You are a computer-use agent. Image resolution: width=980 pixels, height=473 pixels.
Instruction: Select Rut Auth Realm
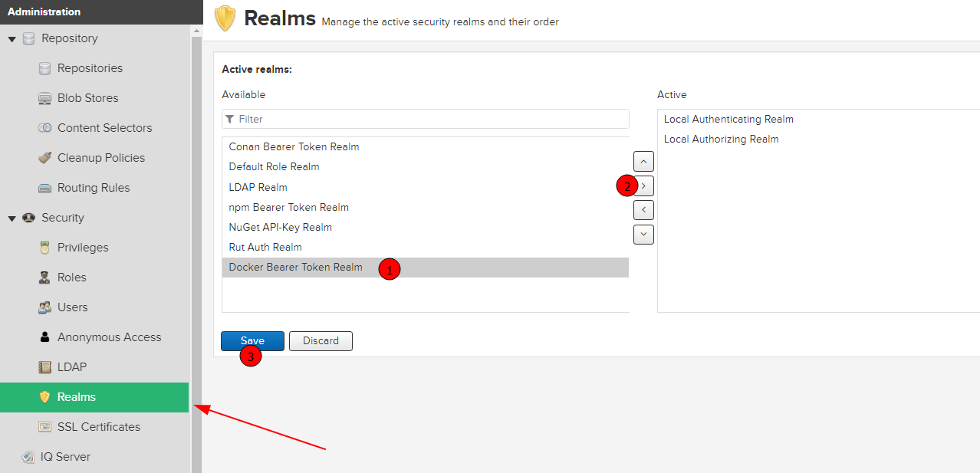426,247
